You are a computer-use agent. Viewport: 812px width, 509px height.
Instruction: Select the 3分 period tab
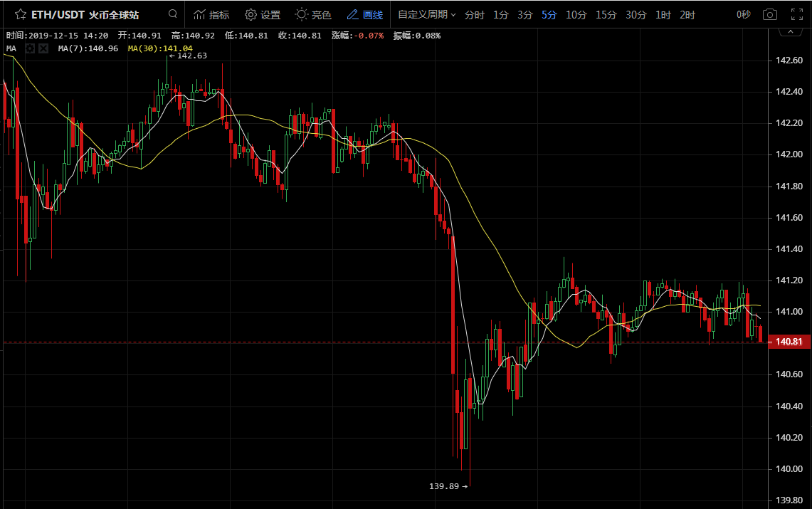[524, 15]
